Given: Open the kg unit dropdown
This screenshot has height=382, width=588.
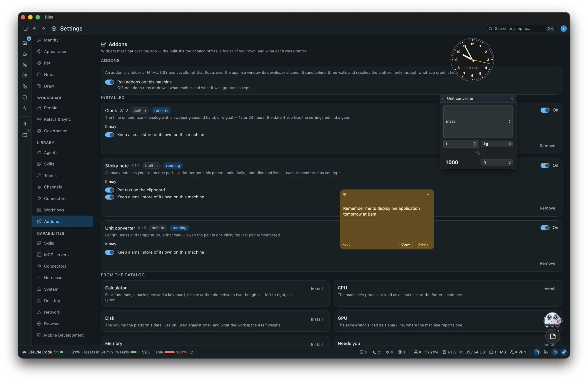Looking at the screenshot, I should (x=497, y=144).
